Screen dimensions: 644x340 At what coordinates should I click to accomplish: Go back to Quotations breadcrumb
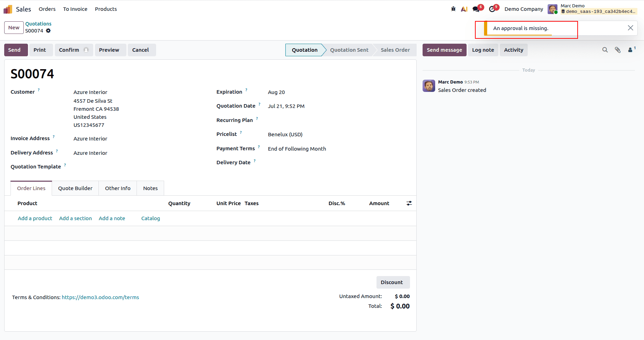coord(38,24)
